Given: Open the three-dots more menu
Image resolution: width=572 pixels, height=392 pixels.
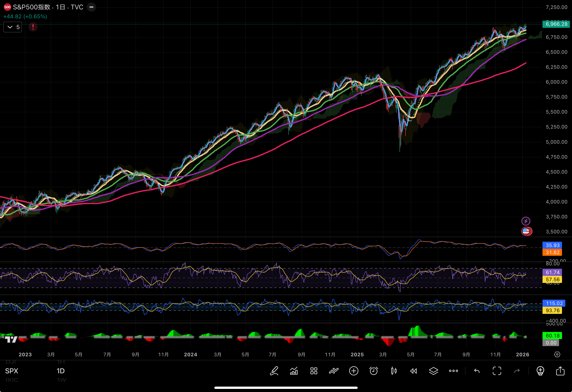Looking at the screenshot, I should pyautogui.click(x=453, y=371).
